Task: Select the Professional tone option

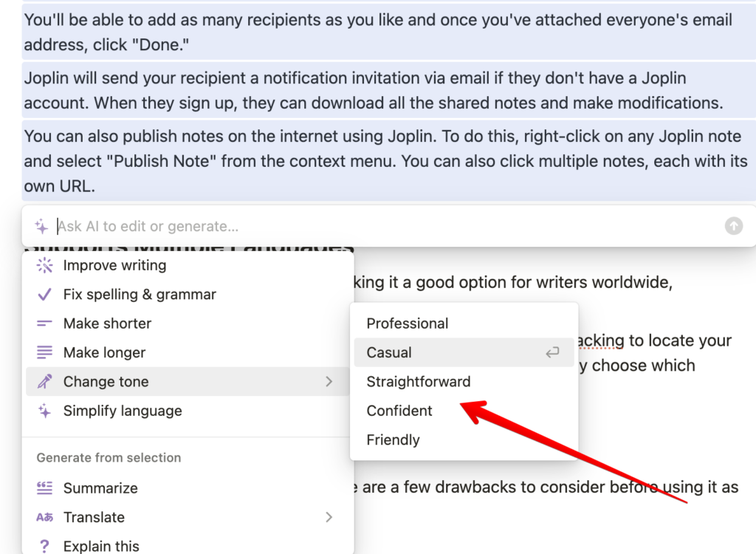Action: tap(408, 324)
